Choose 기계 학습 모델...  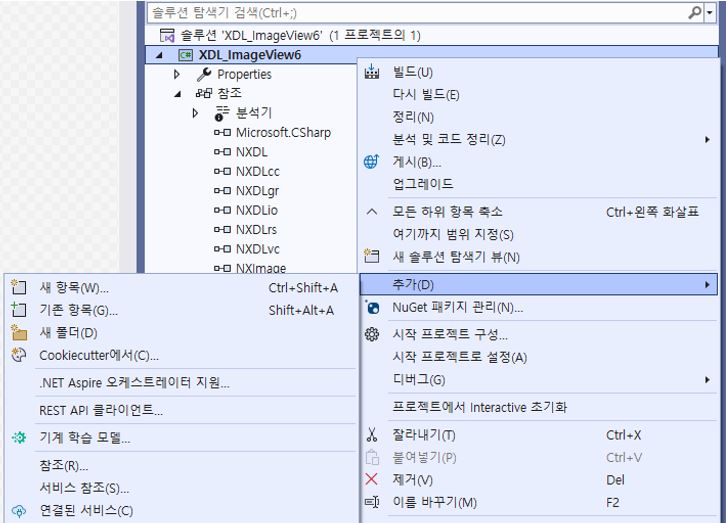point(85,437)
